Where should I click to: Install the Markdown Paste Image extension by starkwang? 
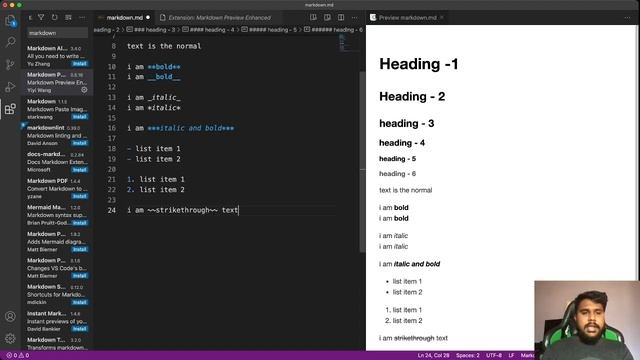click(80, 117)
